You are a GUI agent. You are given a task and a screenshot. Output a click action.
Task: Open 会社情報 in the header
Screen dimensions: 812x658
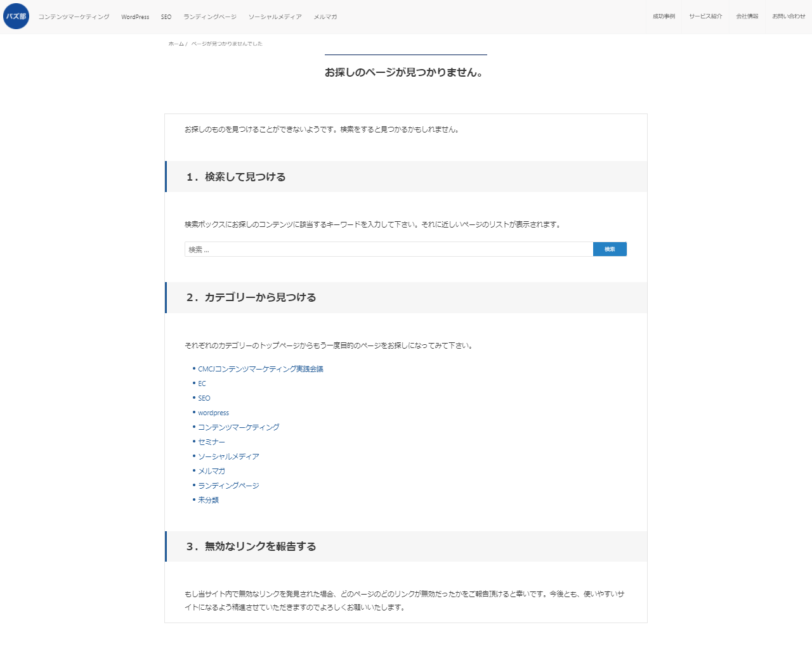click(747, 16)
